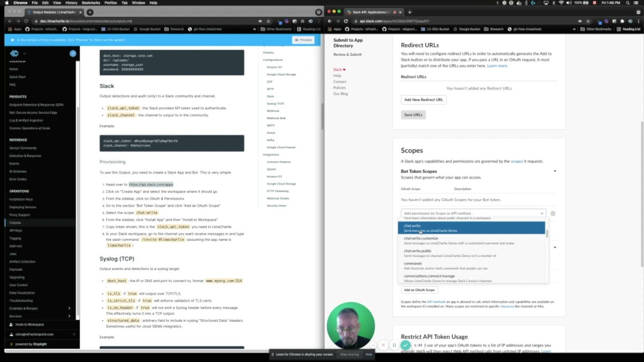Viewport: 644px width, 362px height.
Task: Collapse the Bot Token Scopes section triangle
Action: 555,171
